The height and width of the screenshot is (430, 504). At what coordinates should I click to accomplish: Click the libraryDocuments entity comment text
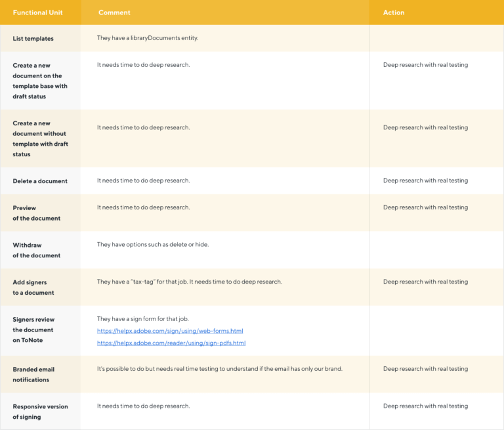coord(148,38)
